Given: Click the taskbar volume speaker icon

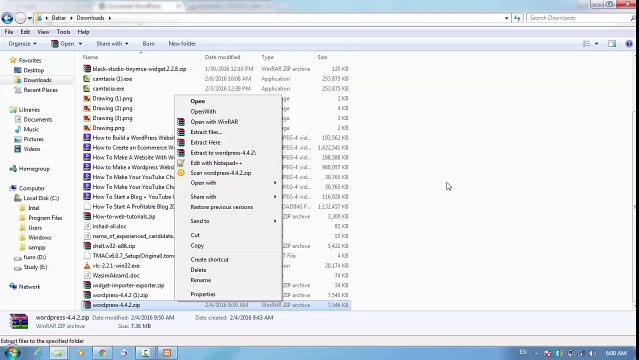Looking at the screenshot, I should click(592, 353).
